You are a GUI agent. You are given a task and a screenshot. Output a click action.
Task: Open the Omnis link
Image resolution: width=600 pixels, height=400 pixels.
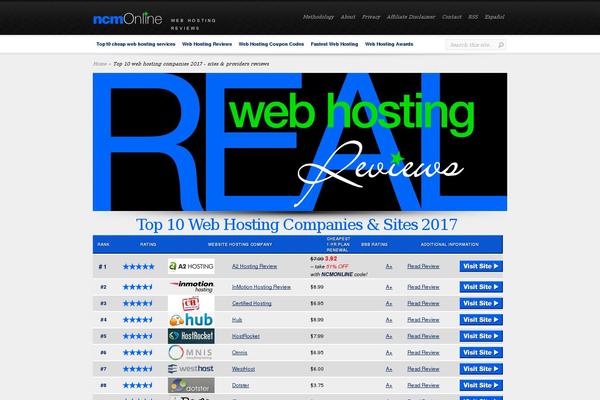(x=240, y=353)
